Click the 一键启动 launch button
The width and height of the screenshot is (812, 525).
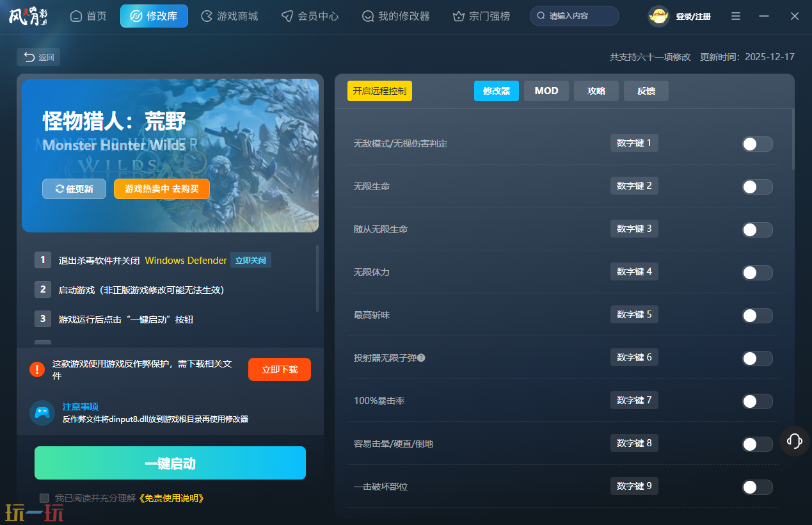pos(170,463)
